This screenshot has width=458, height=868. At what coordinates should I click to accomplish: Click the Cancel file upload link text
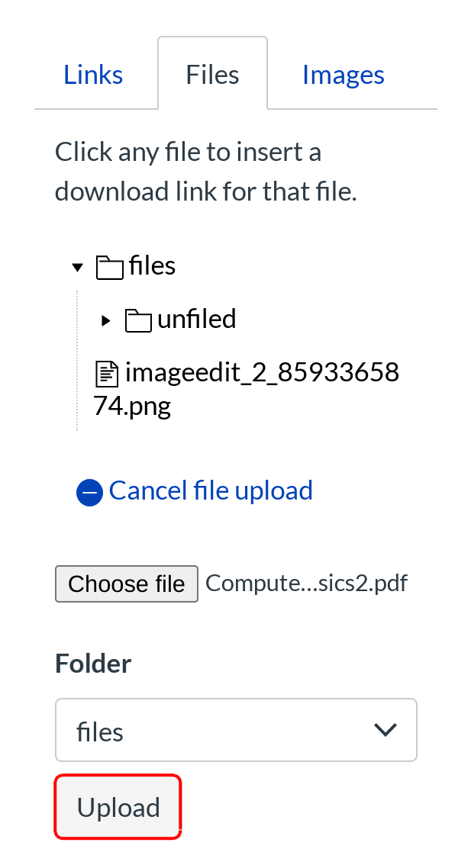pyautogui.click(x=211, y=490)
